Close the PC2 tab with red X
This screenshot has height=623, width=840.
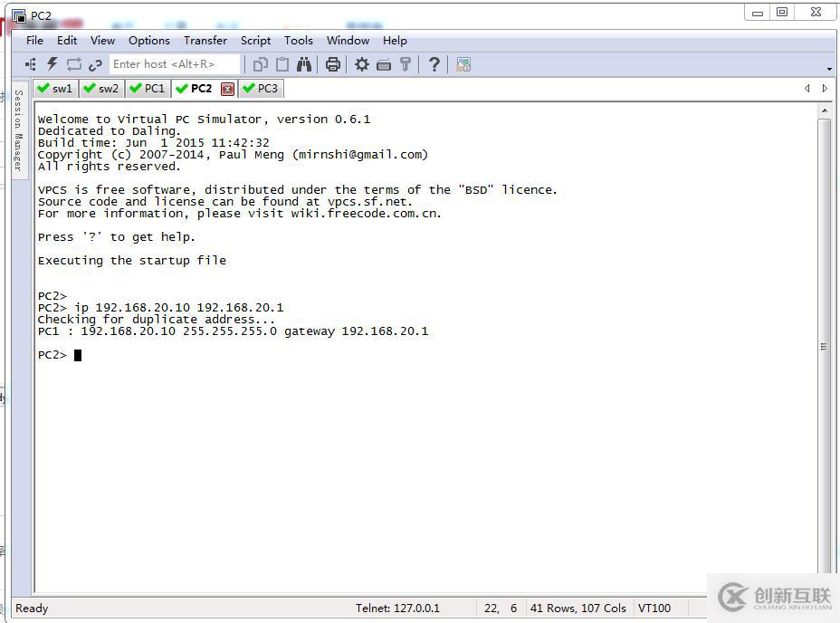[x=228, y=89]
